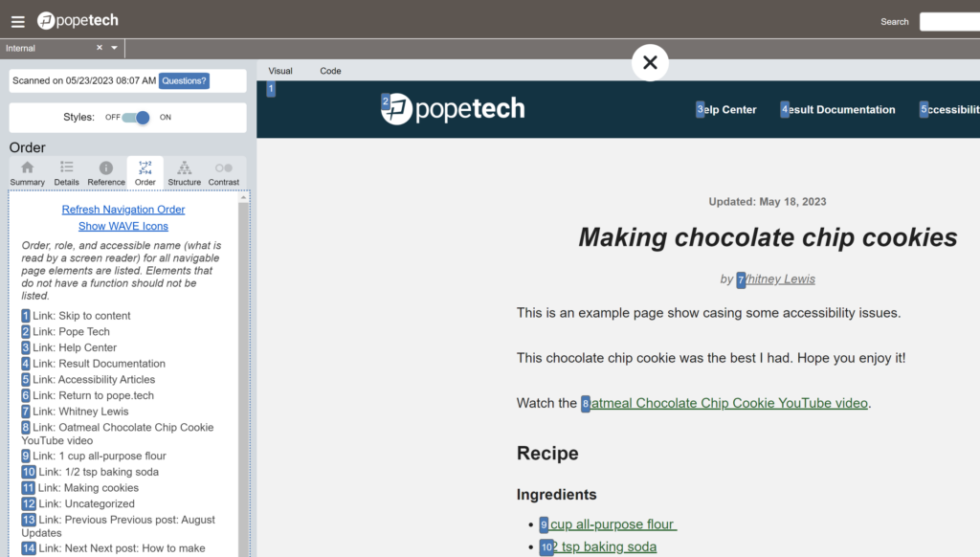Click the Questions? button
Viewport: 980px width, 557px height.
[x=184, y=80]
